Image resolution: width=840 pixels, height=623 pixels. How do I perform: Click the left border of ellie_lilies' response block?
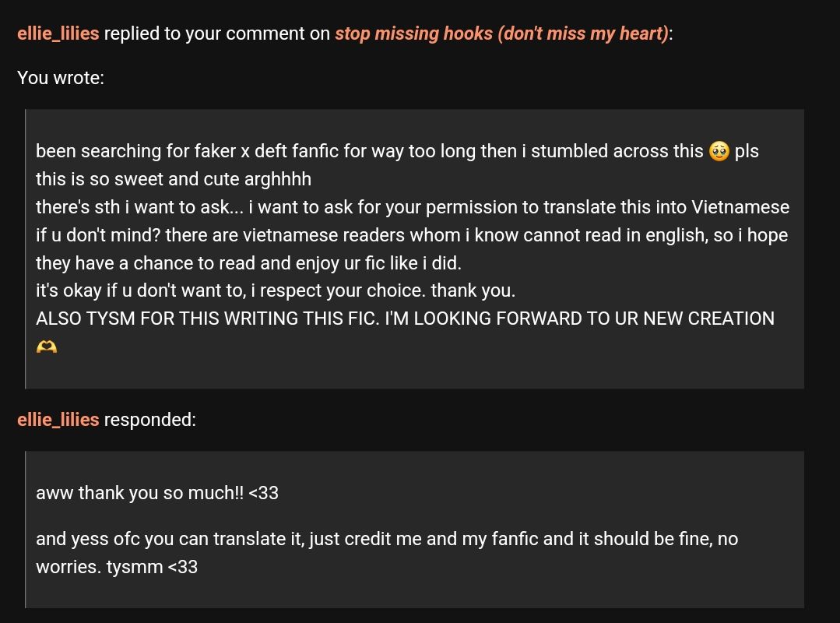click(25, 530)
